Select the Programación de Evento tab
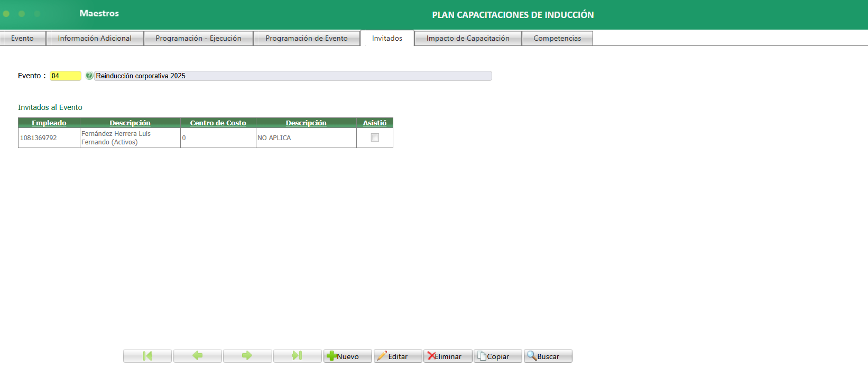868x367 pixels. [307, 38]
